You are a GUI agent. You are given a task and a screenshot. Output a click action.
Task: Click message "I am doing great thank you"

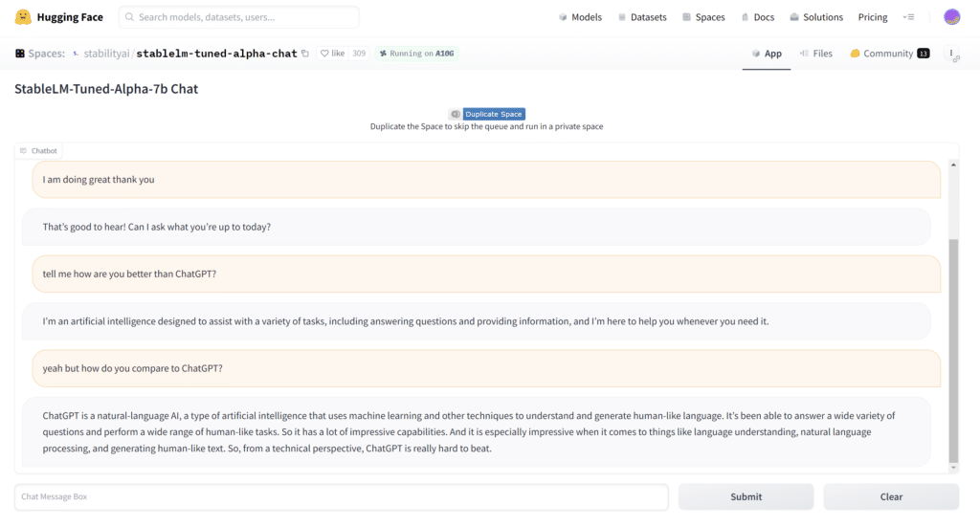pyautogui.click(x=486, y=179)
